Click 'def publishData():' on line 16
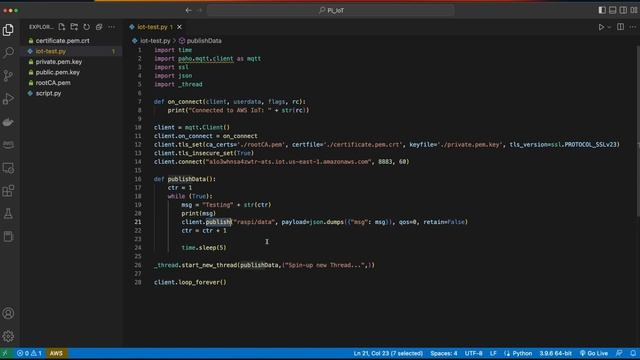 185,179
